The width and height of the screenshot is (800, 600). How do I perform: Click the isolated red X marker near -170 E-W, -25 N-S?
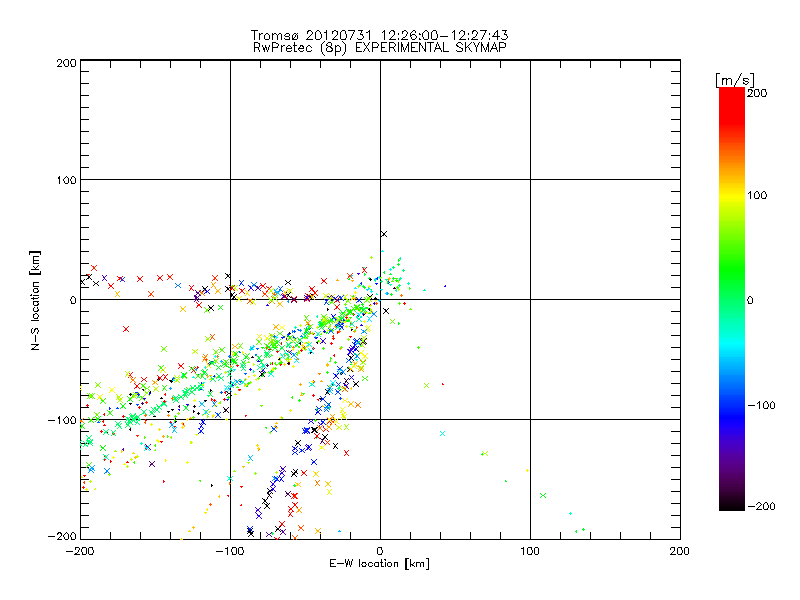[126, 329]
